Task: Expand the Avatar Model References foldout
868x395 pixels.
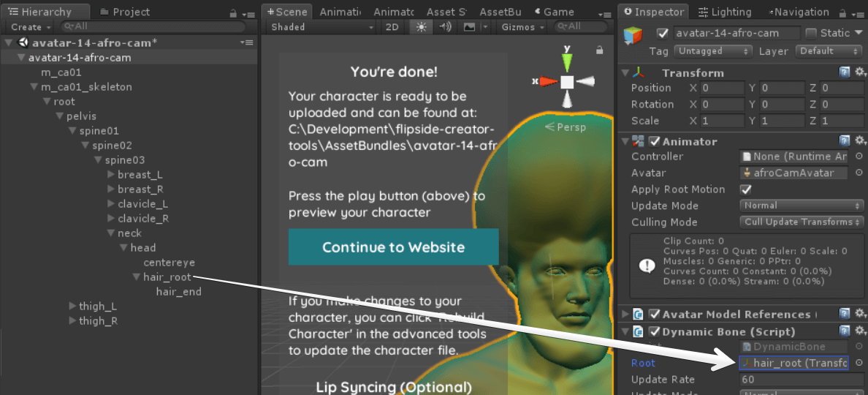Action: [x=625, y=314]
